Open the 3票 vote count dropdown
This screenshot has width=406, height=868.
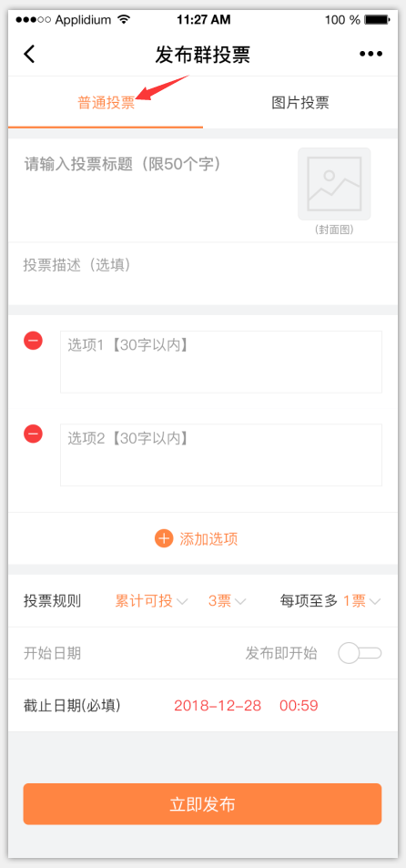227,601
